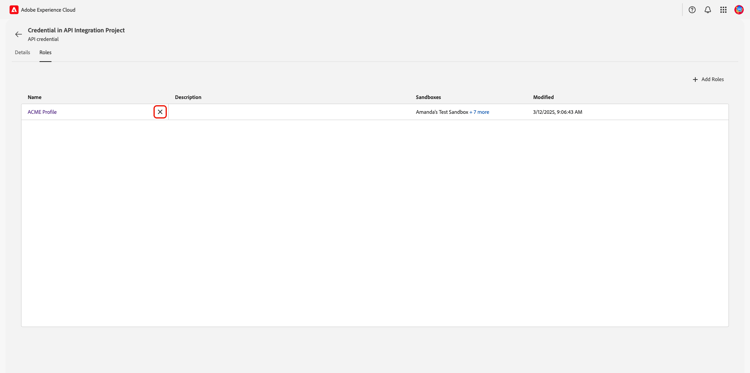Remove the ACME Profile role with the X
The image size is (750, 373).
tap(160, 112)
